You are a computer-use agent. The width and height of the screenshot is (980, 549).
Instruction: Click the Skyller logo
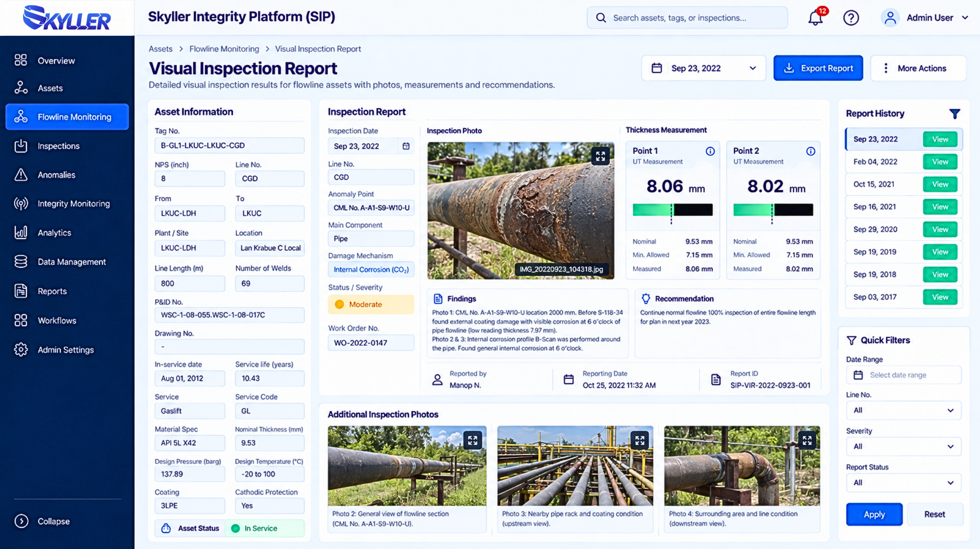[67, 18]
